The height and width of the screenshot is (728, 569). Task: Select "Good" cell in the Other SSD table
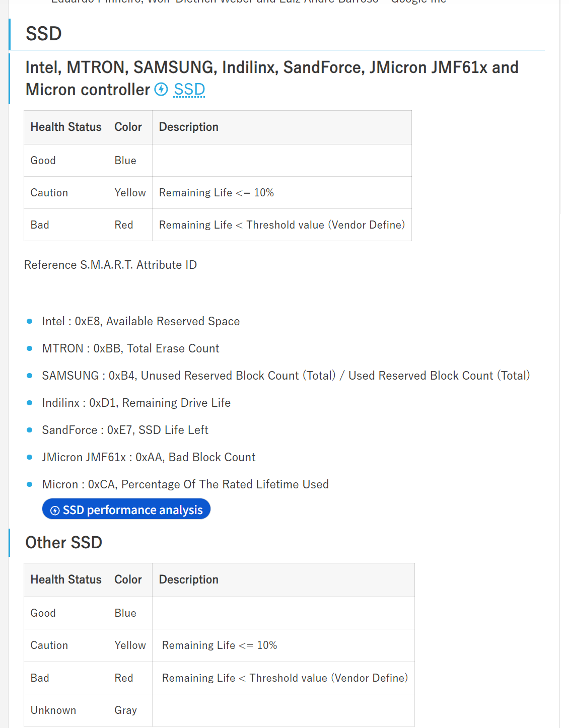pos(66,613)
